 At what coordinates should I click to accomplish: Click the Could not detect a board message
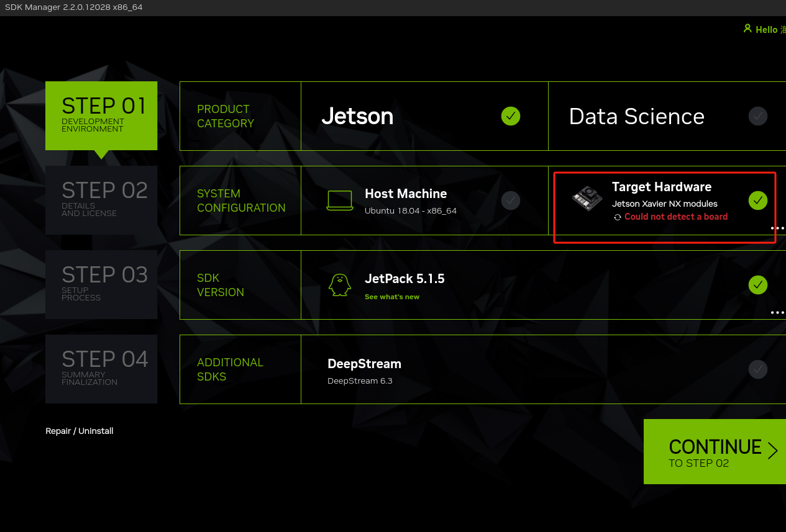(x=676, y=217)
